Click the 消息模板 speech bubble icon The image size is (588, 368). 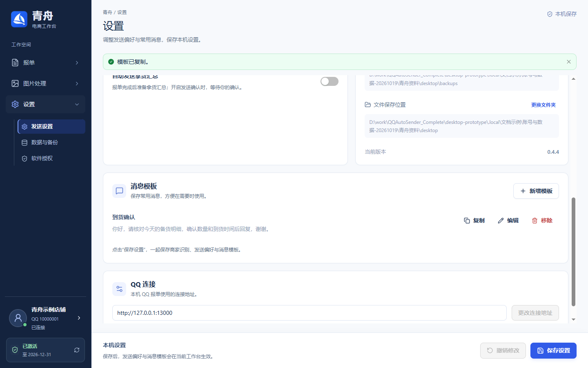pos(119,191)
